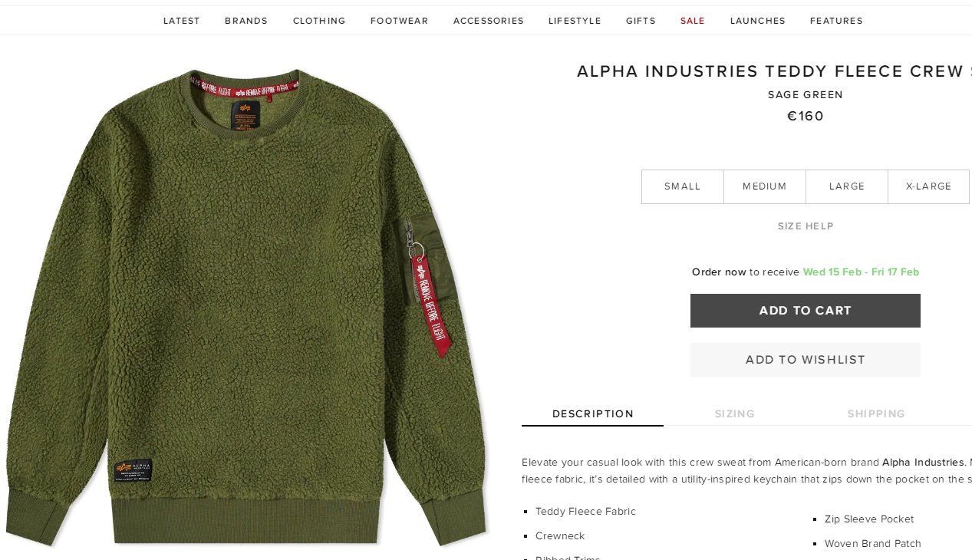This screenshot has height=560, width=972.
Task: Choose the Medium size option
Action: [x=765, y=186]
